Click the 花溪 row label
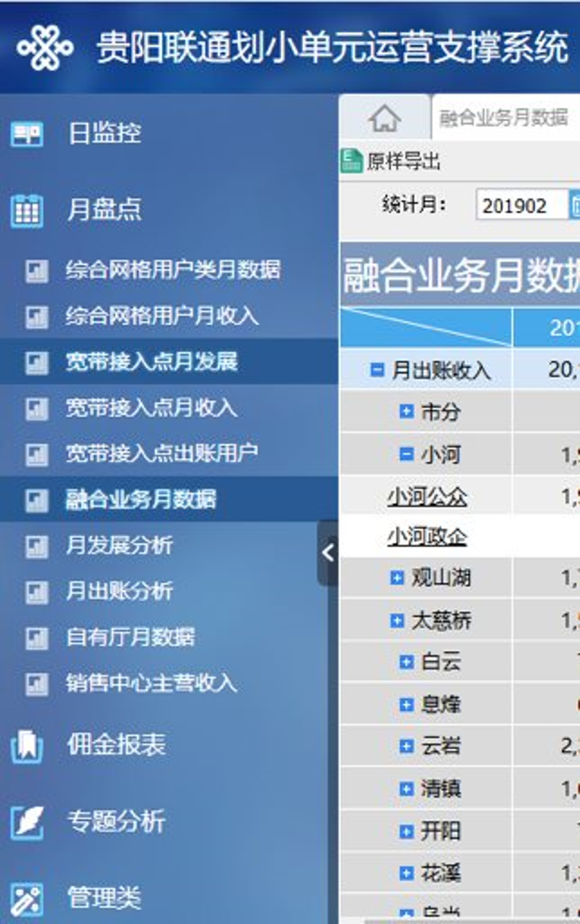 [x=441, y=873]
